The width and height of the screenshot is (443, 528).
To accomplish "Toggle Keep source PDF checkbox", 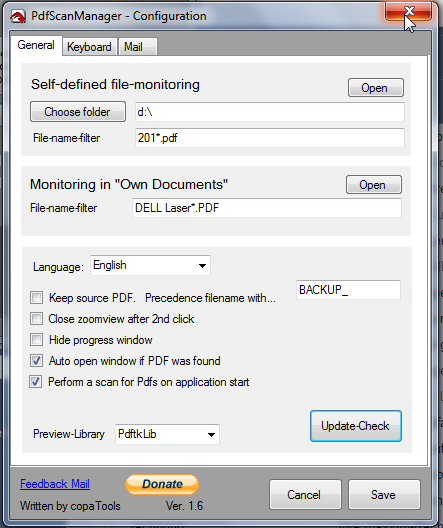I will 36,298.
